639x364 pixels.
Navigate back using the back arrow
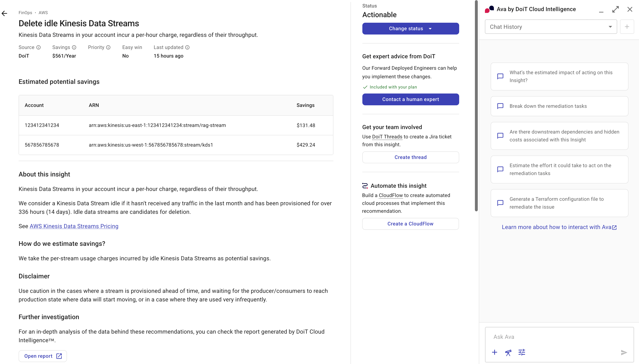(x=4, y=13)
